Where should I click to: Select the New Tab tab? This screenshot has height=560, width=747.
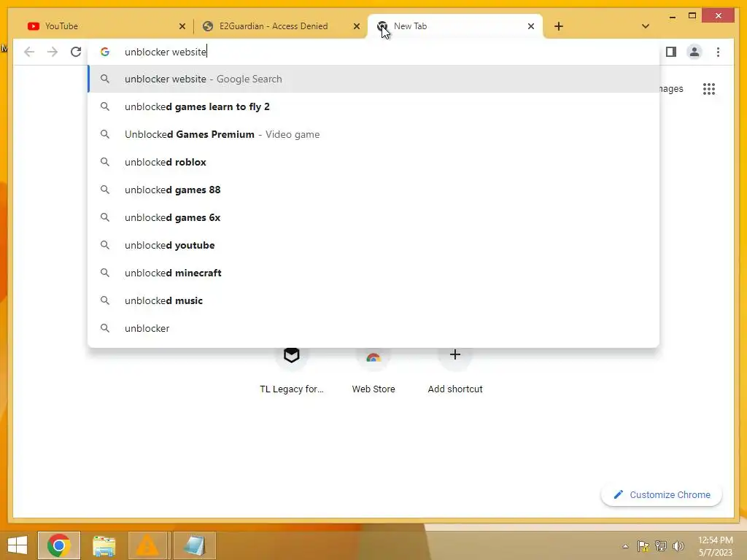point(455,26)
